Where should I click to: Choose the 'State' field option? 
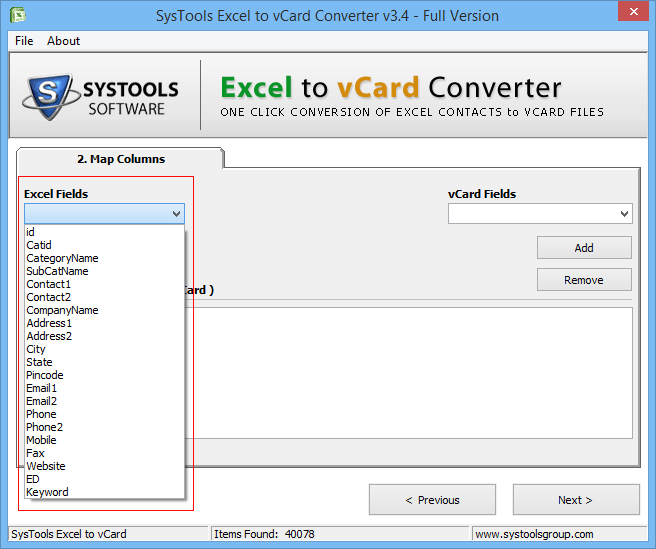tap(105, 362)
